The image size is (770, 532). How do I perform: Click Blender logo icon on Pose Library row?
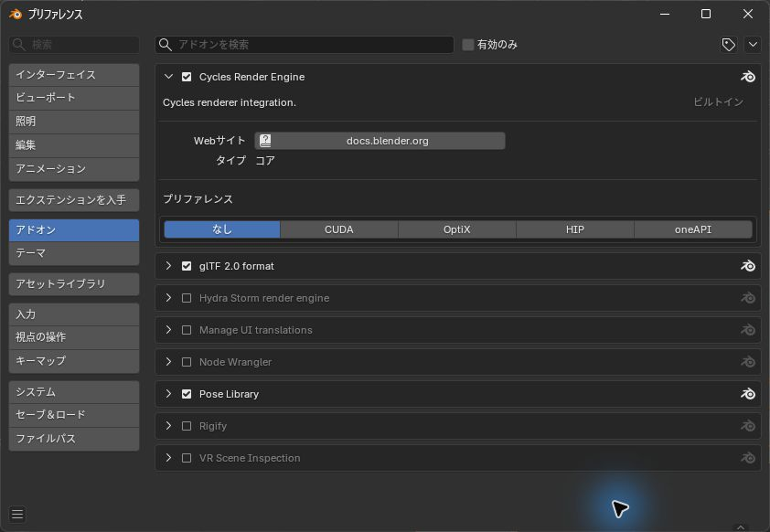(x=747, y=394)
